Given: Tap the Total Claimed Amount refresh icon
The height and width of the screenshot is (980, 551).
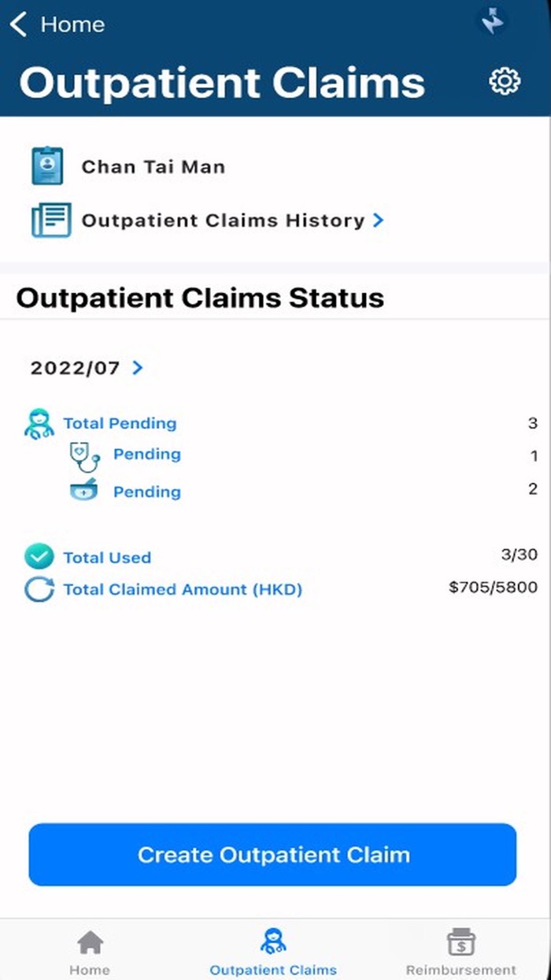Looking at the screenshot, I should point(39,589).
